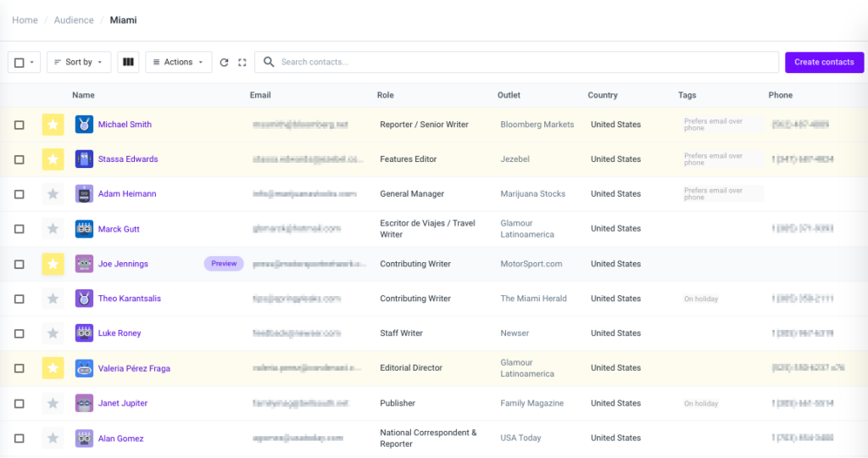Click the Create contacts button
868x458 pixels.
[x=824, y=62]
